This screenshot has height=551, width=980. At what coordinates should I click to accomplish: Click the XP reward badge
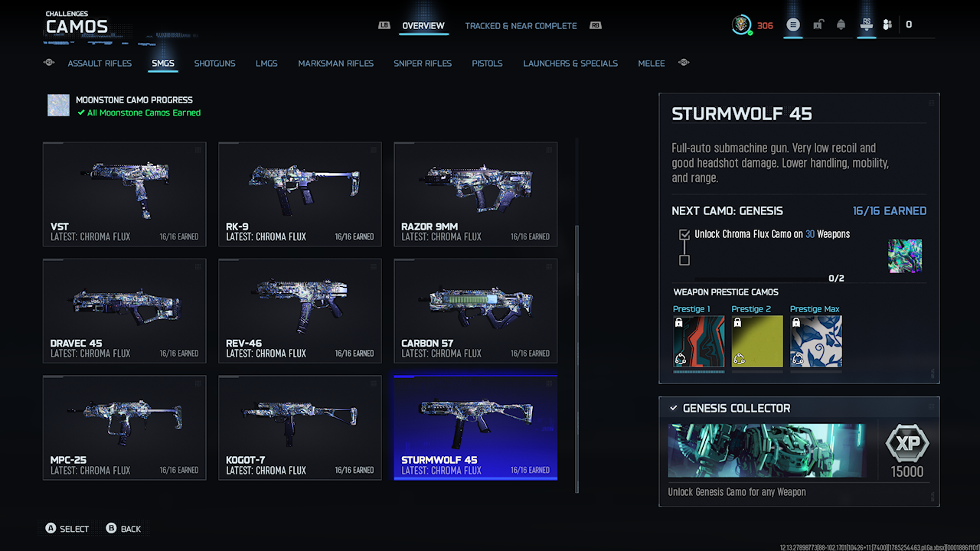coord(907,444)
